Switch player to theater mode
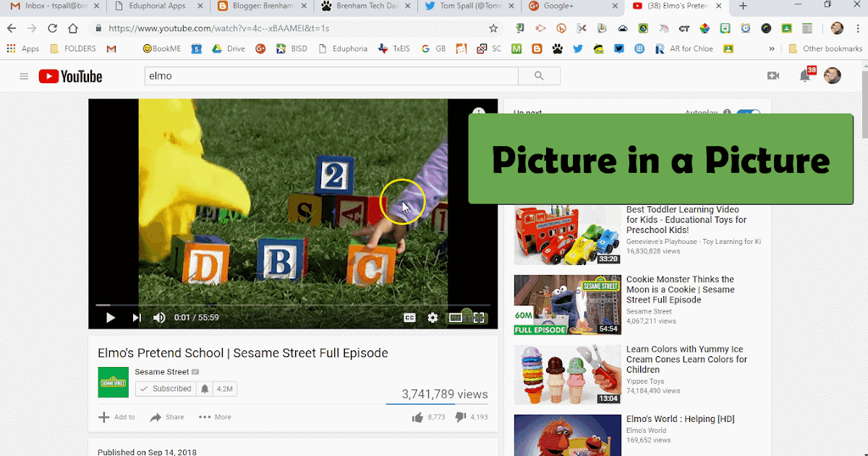The image size is (868, 456). point(456,318)
